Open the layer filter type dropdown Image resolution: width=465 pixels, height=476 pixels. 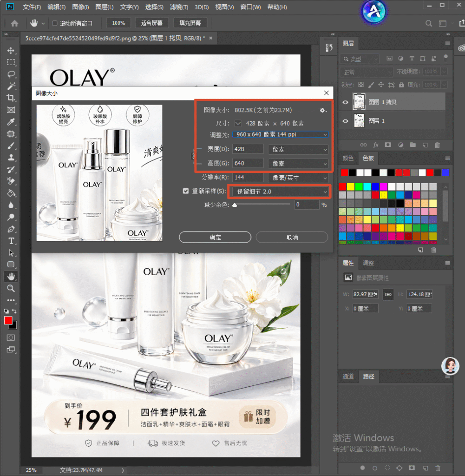[360, 59]
